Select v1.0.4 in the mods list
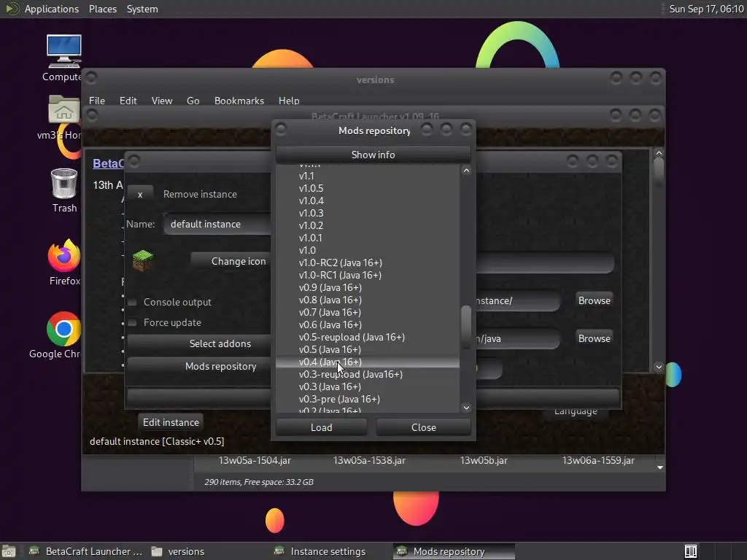Image resolution: width=747 pixels, height=560 pixels. (368, 201)
